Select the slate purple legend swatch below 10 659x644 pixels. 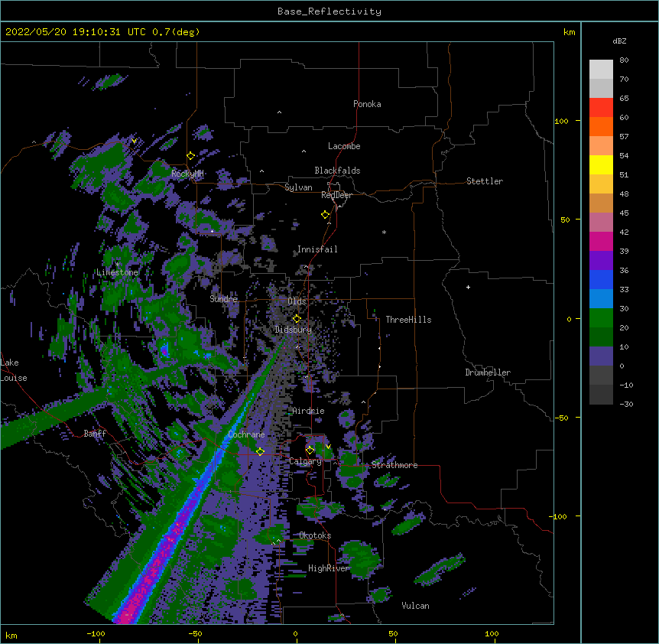coord(601,356)
